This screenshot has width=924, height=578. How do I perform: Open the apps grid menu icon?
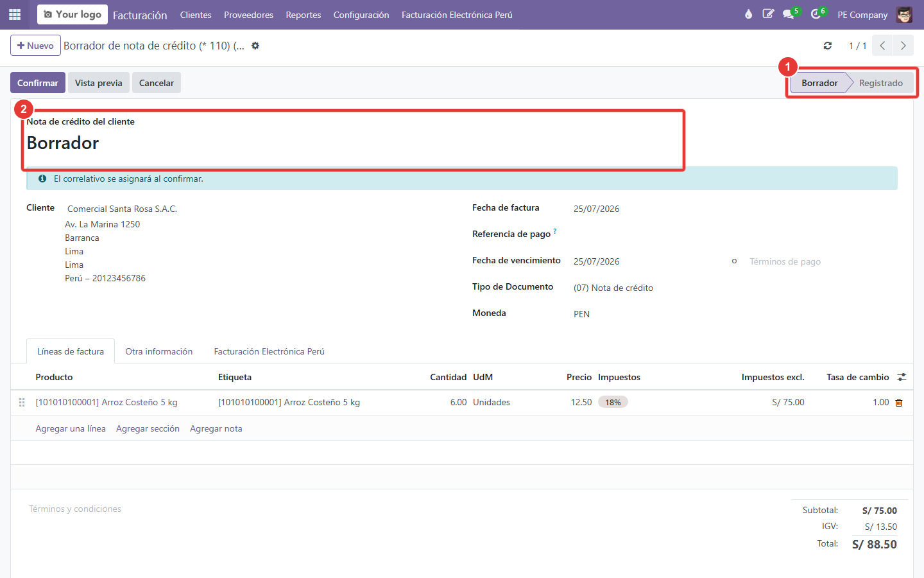[15, 14]
